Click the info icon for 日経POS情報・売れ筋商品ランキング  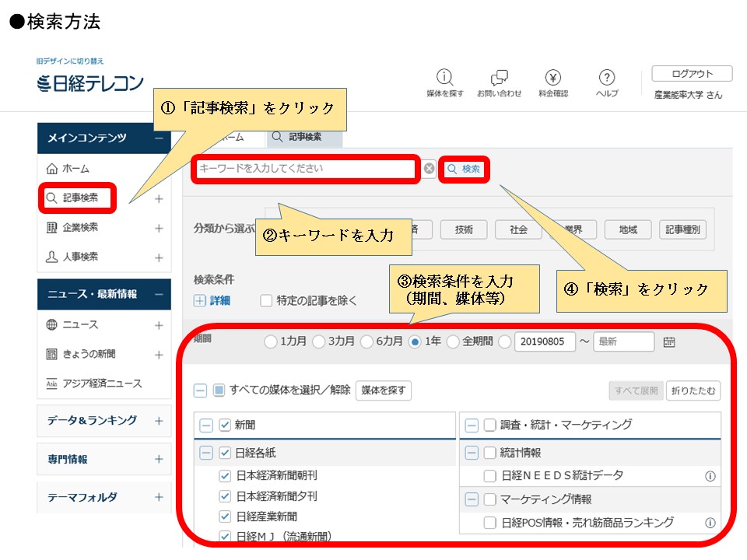710,523
